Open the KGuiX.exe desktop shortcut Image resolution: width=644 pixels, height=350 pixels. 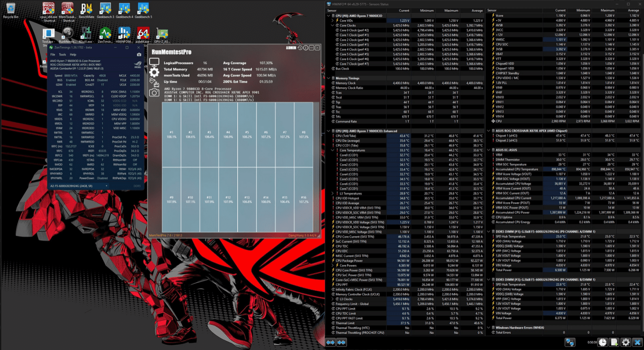[x=86, y=35]
